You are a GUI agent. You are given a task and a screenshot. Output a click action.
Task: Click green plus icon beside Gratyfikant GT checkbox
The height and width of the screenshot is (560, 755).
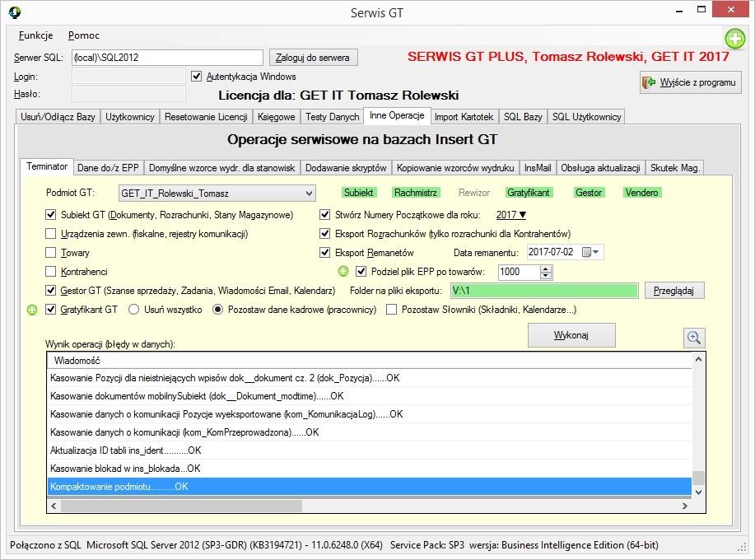pos(32,310)
